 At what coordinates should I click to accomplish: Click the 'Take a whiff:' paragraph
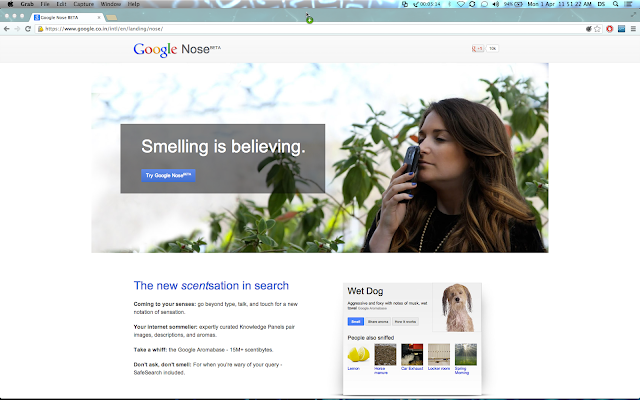[203, 350]
